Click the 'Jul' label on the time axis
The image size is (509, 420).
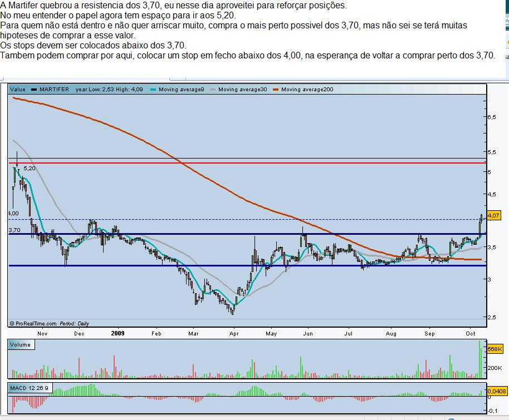pyautogui.click(x=348, y=333)
